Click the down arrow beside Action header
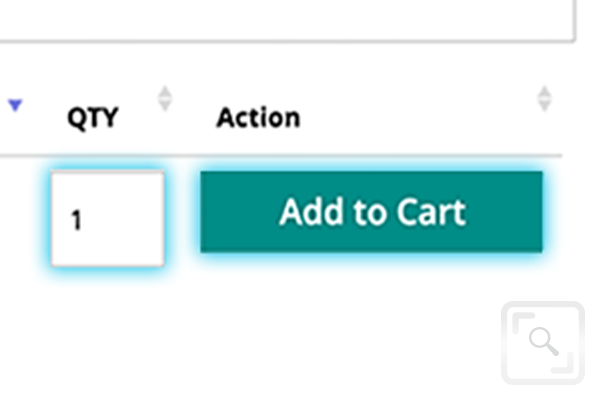Image resolution: width=600 pixels, height=400 pixels. point(544,105)
